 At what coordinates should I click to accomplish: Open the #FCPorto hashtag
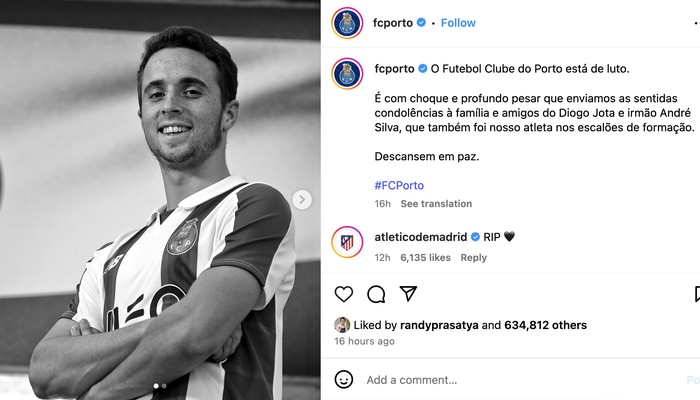(x=399, y=185)
